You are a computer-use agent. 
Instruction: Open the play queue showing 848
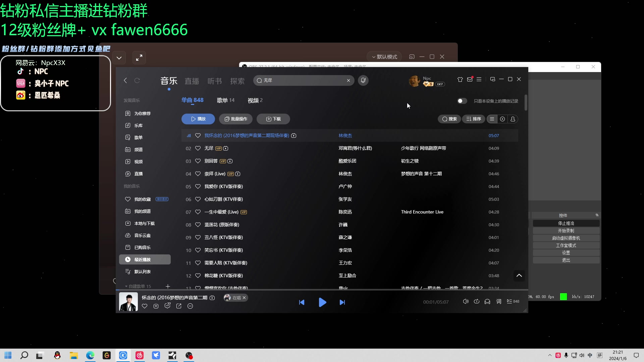coord(513,302)
